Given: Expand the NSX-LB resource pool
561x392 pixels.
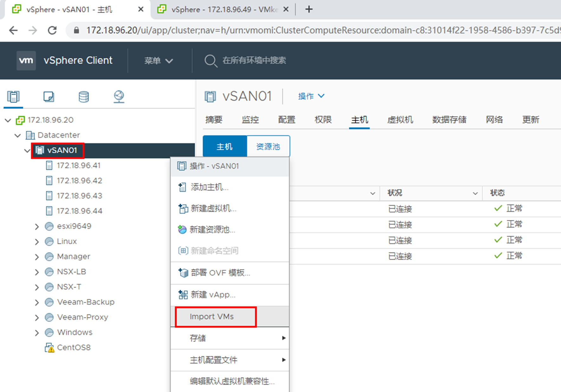Looking at the screenshot, I should coord(37,272).
